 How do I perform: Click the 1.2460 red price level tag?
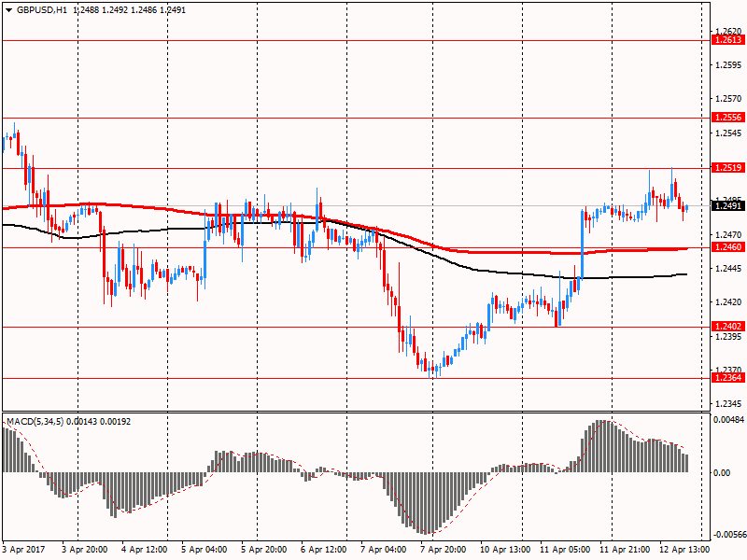click(727, 247)
